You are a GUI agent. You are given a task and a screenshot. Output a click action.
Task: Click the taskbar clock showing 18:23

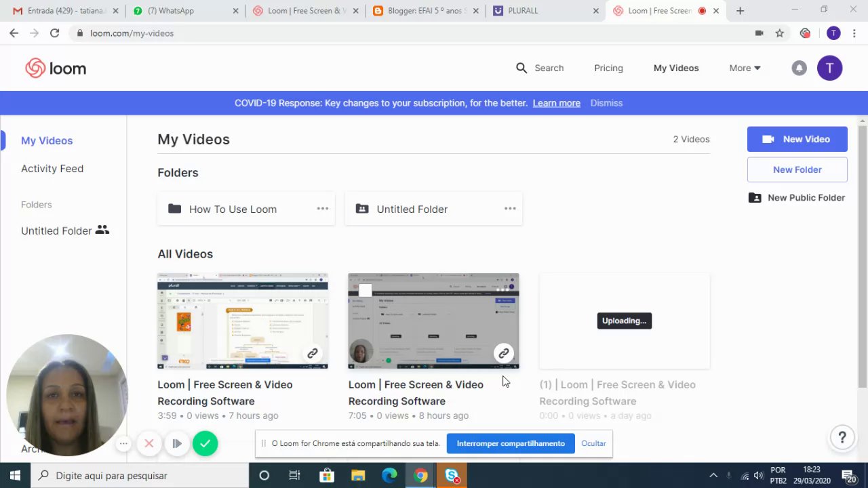812,475
